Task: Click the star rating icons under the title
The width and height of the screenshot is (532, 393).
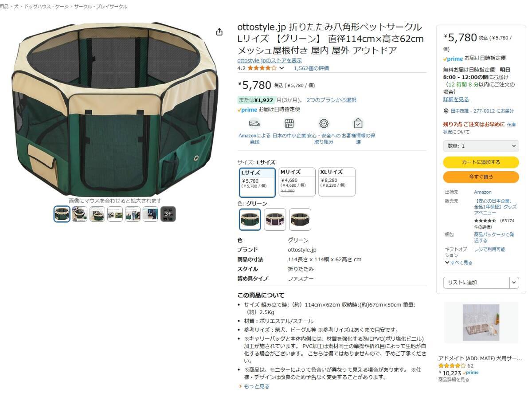Action: [262, 68]
